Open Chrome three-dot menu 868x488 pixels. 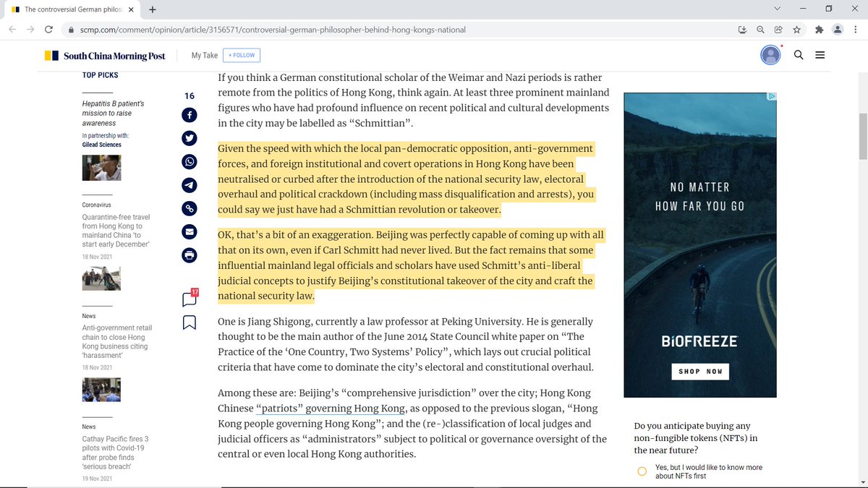click(x=856, y=30)
